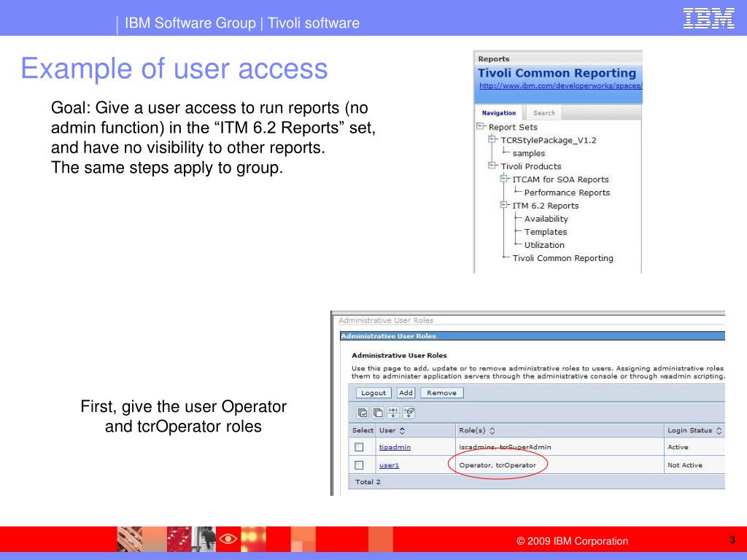Switch to the Search tab
747x560 pixels.
[x=544, y=113]
